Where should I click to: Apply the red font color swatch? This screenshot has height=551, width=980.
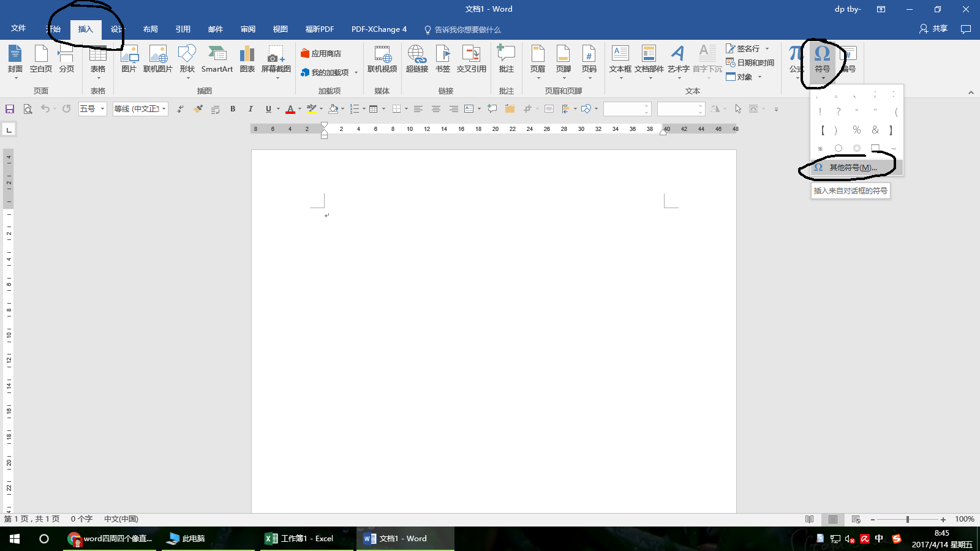pyautogui.click(x=290, y=109)
